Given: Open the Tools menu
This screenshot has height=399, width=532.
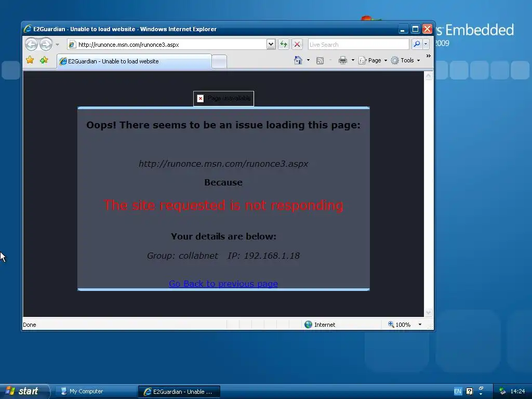Looking at the screenshot, I should [x=405, y=60].
